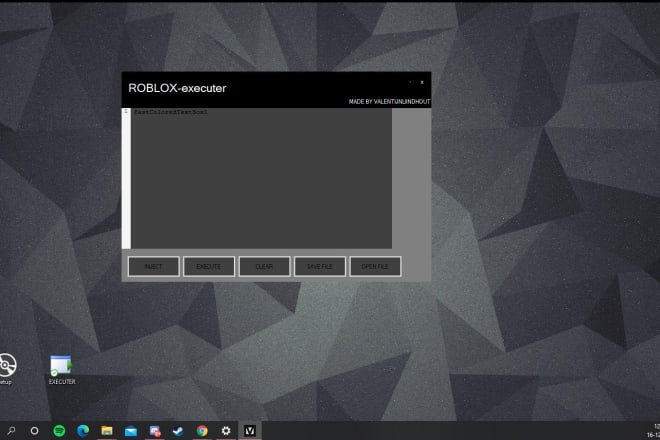
Task: Clear the script with CLEAR button
Action: 264,266
